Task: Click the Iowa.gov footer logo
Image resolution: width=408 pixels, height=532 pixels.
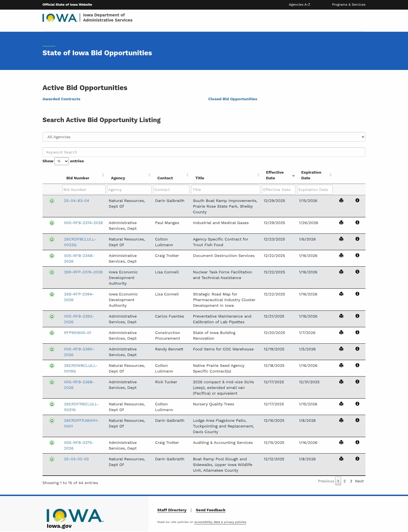Action: [75, 518]
